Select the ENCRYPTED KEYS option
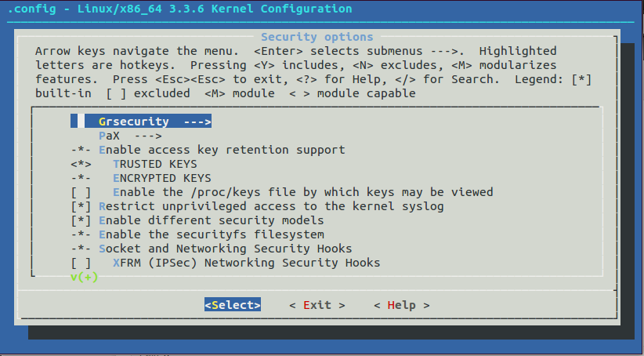Viewport: 644px width, 356px height. [x=161, y=178]
